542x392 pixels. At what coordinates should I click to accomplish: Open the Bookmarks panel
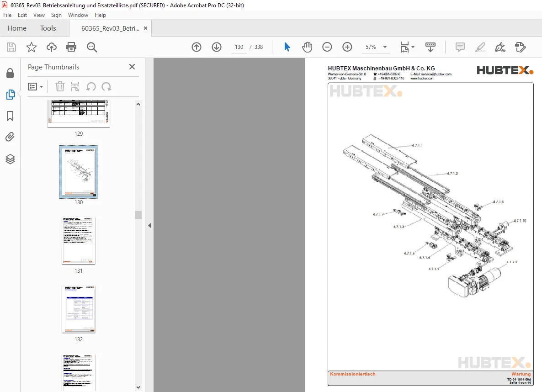10,116
